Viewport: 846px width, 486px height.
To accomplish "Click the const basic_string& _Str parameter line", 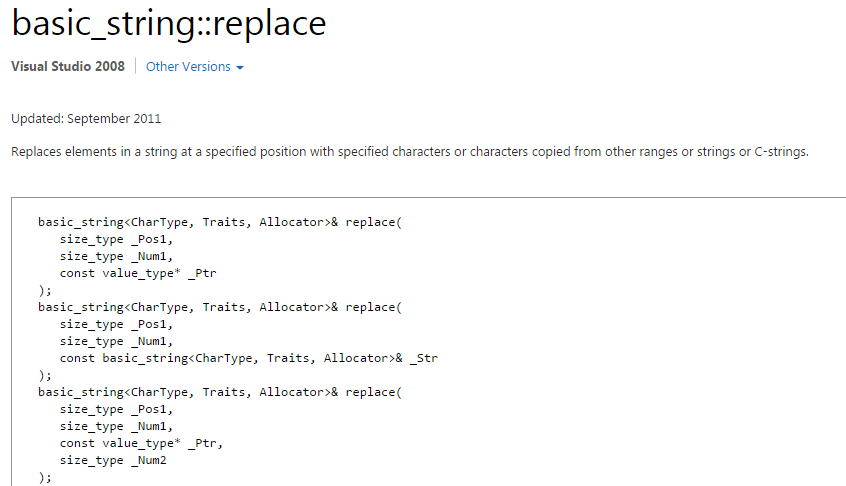I will pos(249,358).
